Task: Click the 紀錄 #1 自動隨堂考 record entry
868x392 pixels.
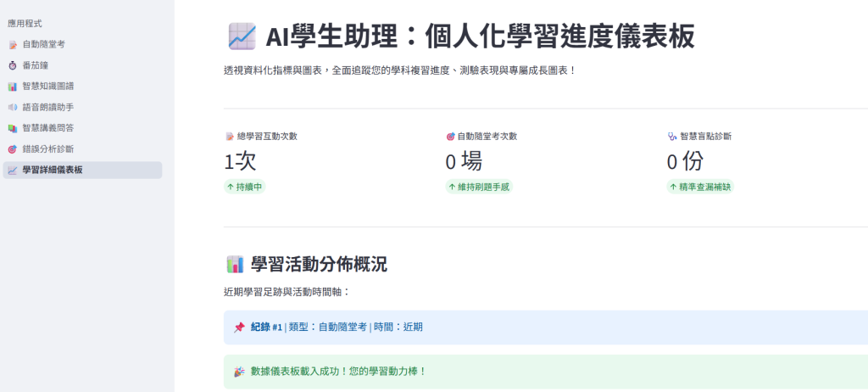Action: tap(546, 328)
